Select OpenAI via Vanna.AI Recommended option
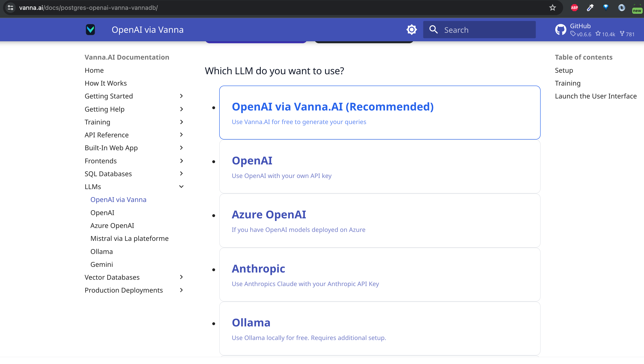The width and height of the screenshot is (644, 364). coord(332,107)
